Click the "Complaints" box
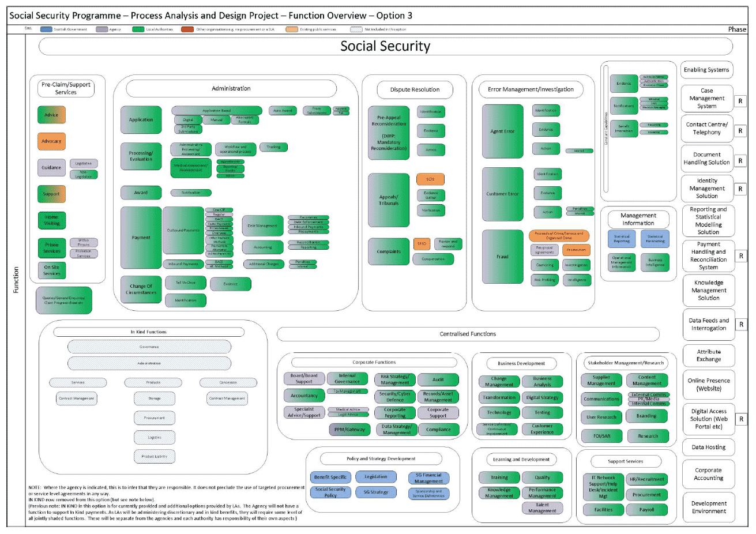The height and width of the screenshot is (534, 756). [x=389, y=252]
